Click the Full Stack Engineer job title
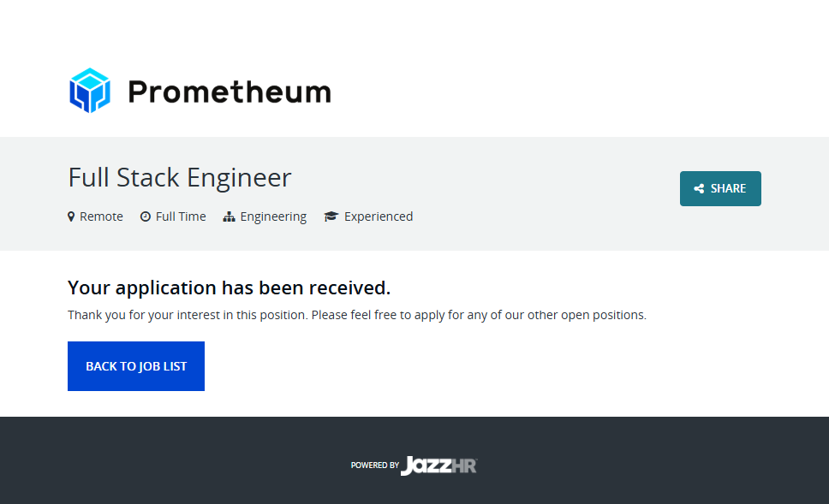Image resolution: width=829 pixels, height=504 pixels. [180, 178]
